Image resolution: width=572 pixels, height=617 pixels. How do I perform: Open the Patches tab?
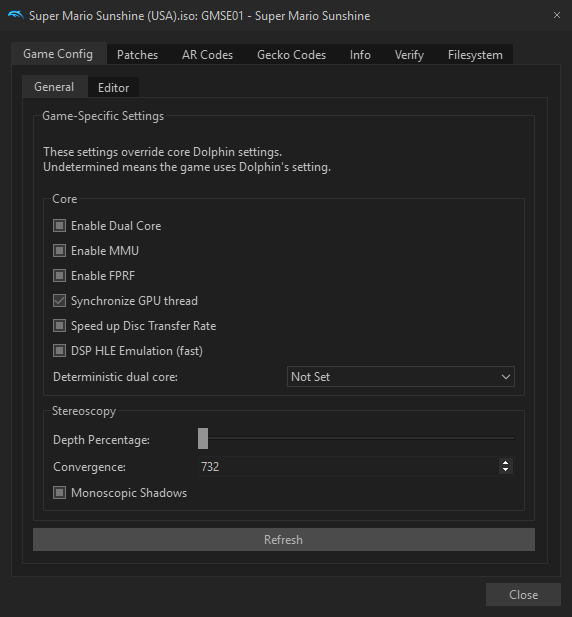(137, 55)
